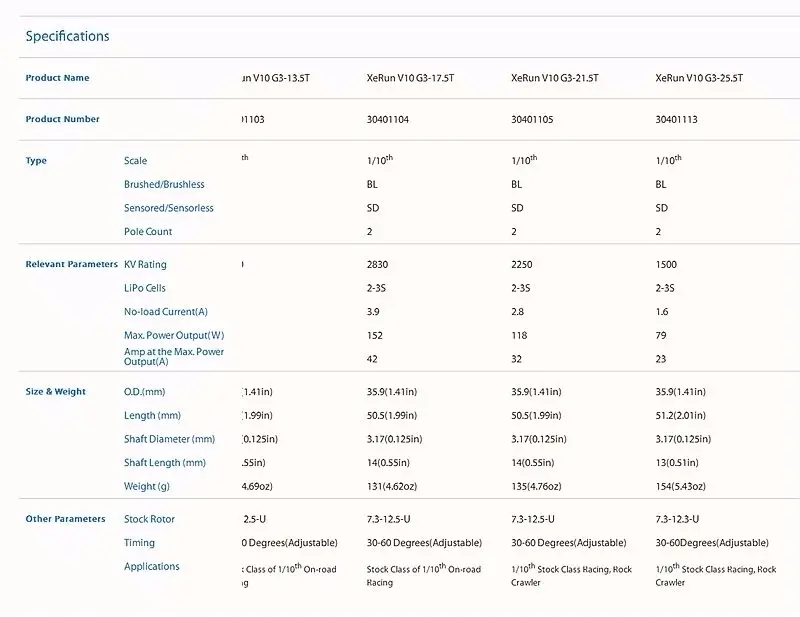Viewport: 800px width, 617px height.
Task: Select the XeRun V10 G3-17.5T column header
Action: 410,78
